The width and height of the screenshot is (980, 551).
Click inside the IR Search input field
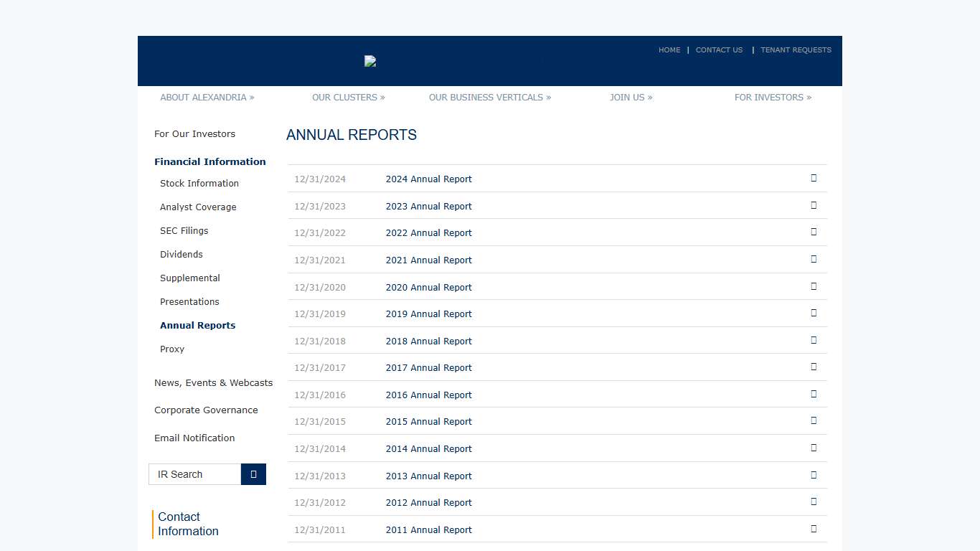tap(194, 474)
